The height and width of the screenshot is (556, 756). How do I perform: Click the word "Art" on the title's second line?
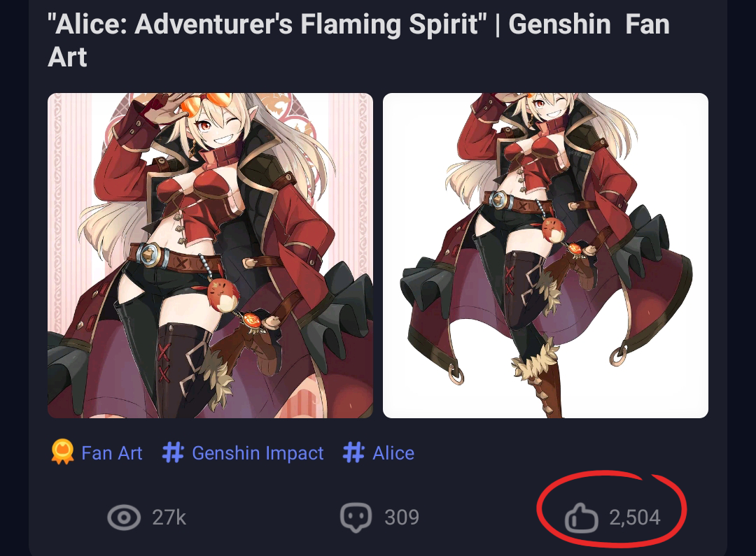click(68, 57)
